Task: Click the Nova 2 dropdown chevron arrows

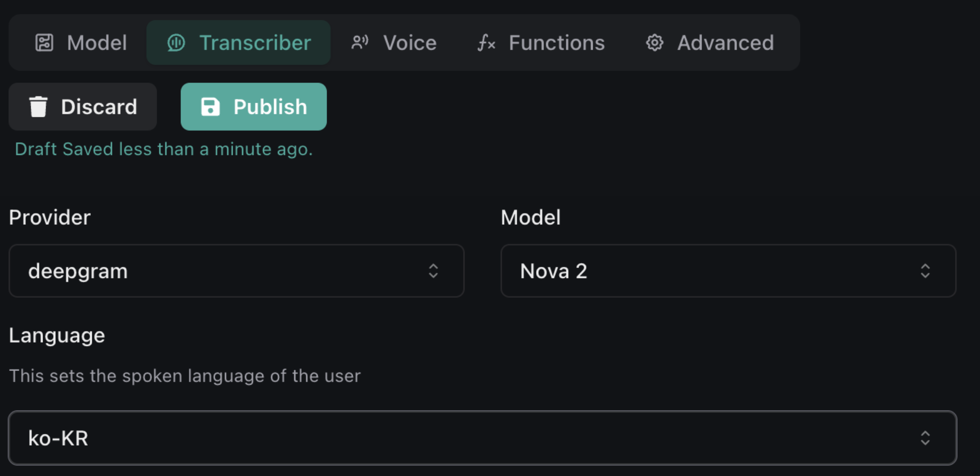Action: [925, 271]
